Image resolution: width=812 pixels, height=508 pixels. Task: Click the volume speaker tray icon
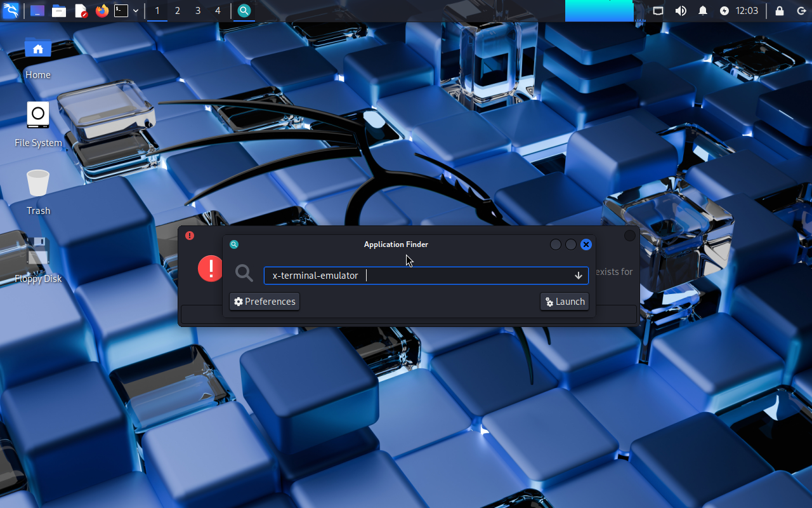[x=681, y=11]
